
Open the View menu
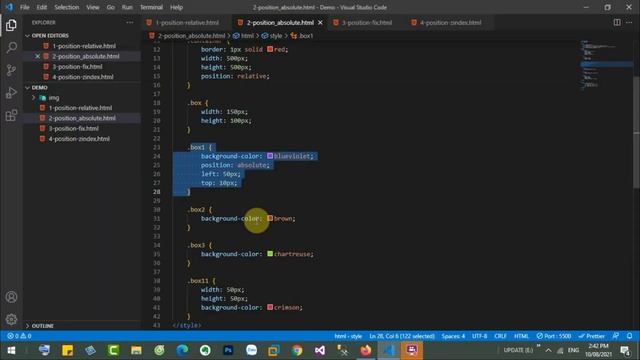click(93, 7)
